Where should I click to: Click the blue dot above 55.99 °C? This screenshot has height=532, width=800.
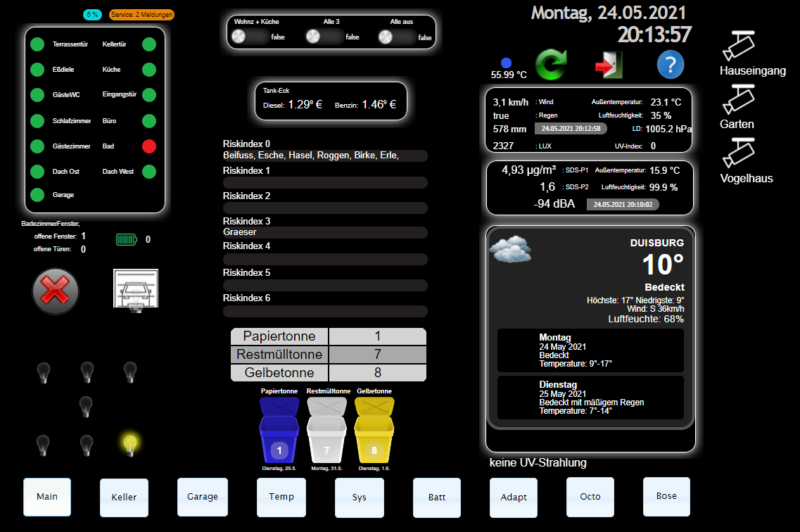click(506, 63)
